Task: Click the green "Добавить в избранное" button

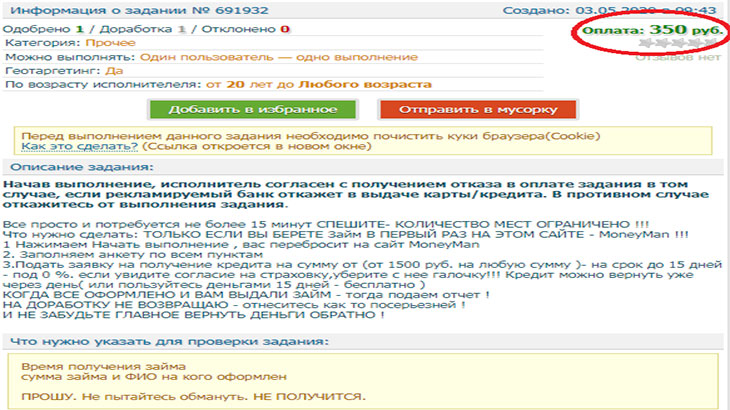Action: [243, 109]
